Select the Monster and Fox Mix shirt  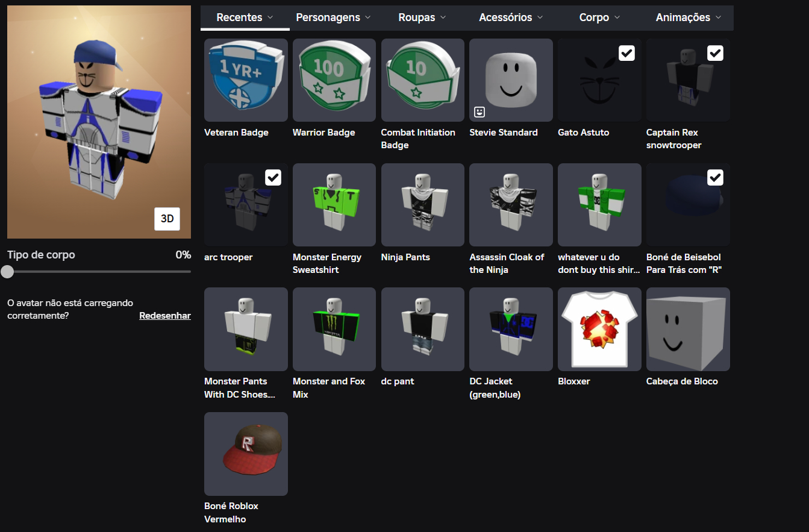click(334, 329)
